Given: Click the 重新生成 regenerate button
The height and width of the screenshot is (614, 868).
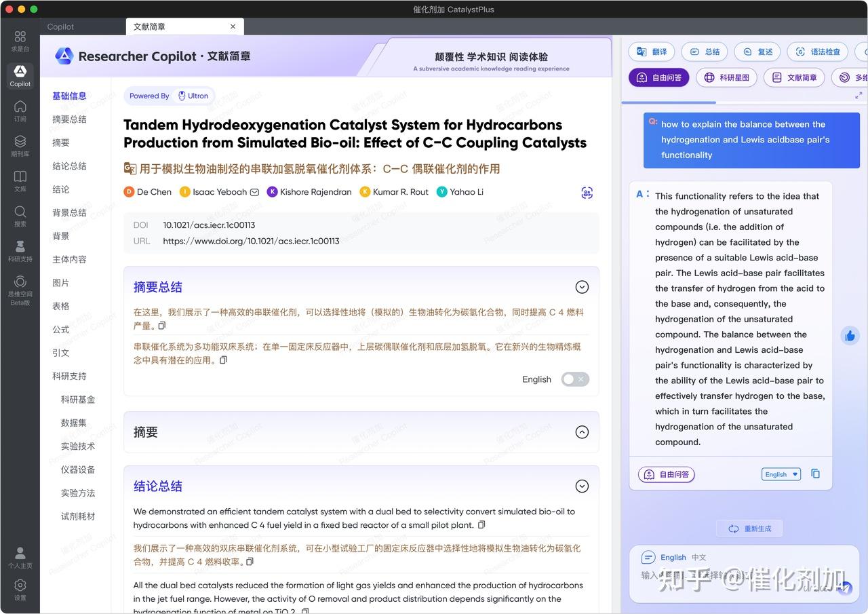Looking at the screenshot, I should pyautogui.click(x=749, y=528).
